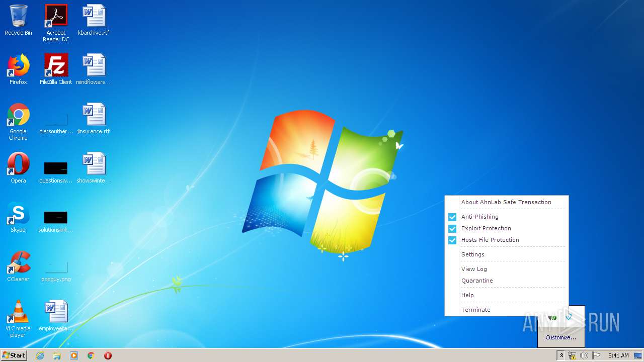Click the Customize... link in tray popup

tap(560, 337)
